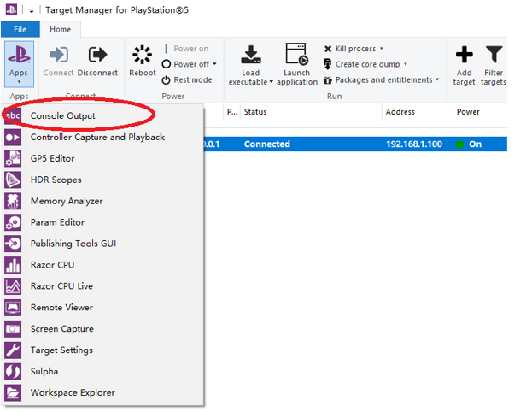Click the Load executable icon
This screenshot has width=532, height=412.
coord(250,56)
